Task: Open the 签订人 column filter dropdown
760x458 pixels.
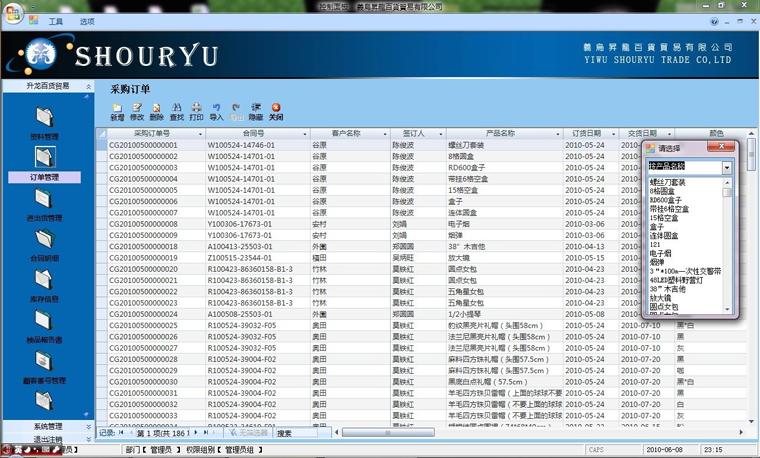Action: [x=441, y=134]
